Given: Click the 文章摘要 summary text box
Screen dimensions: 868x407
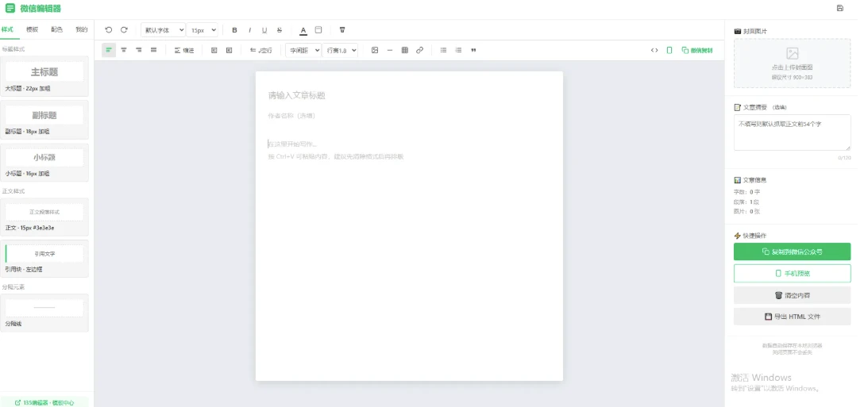Looking at the screenshot, I should [x=793, y=132].
